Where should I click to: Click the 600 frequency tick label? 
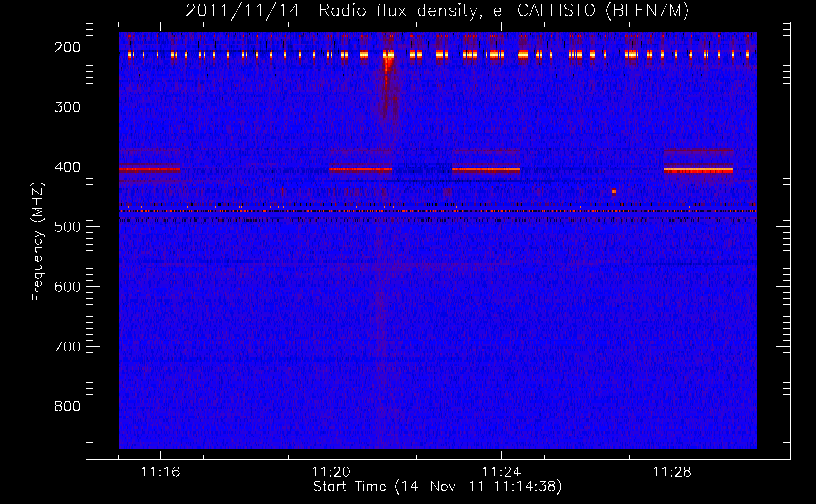pyautogui.click(x=67, y=287)
